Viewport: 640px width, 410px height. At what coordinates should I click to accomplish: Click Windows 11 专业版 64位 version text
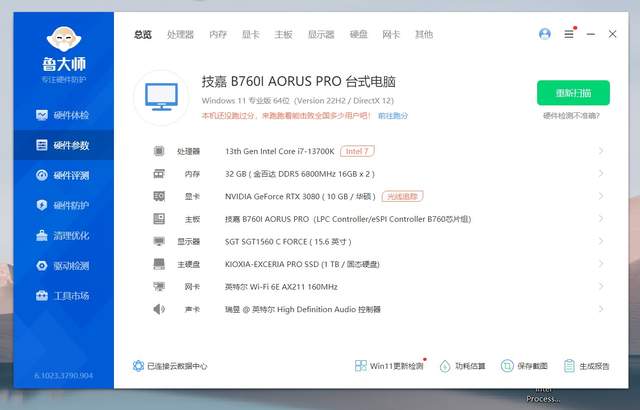point(298,101)
